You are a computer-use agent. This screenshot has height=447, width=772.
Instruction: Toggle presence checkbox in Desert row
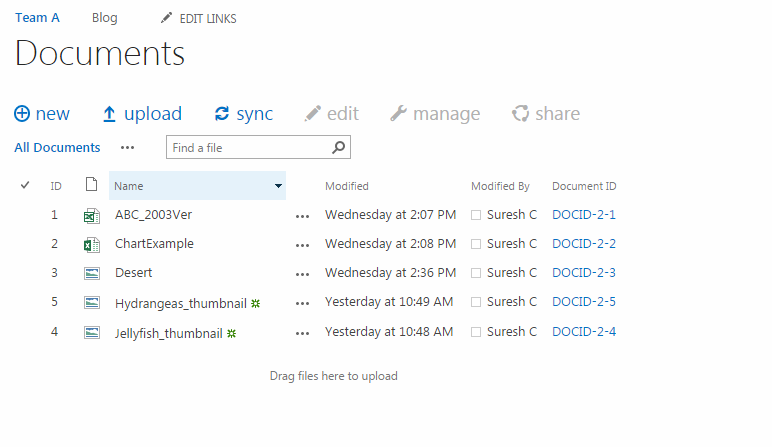pyautogui.click(x=476, y=273)
